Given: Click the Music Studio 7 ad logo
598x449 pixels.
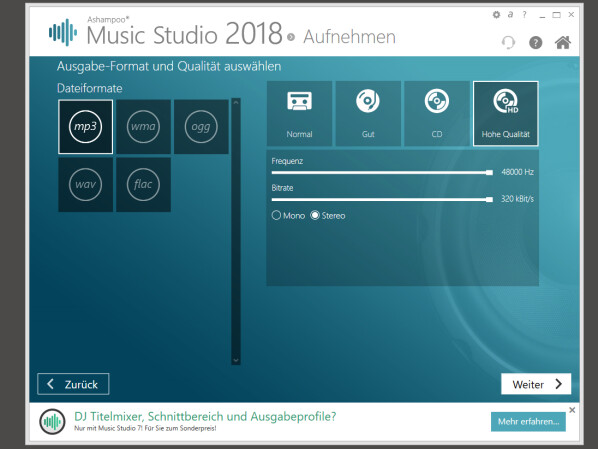Looking at the screenshot, I should point(52,422).
